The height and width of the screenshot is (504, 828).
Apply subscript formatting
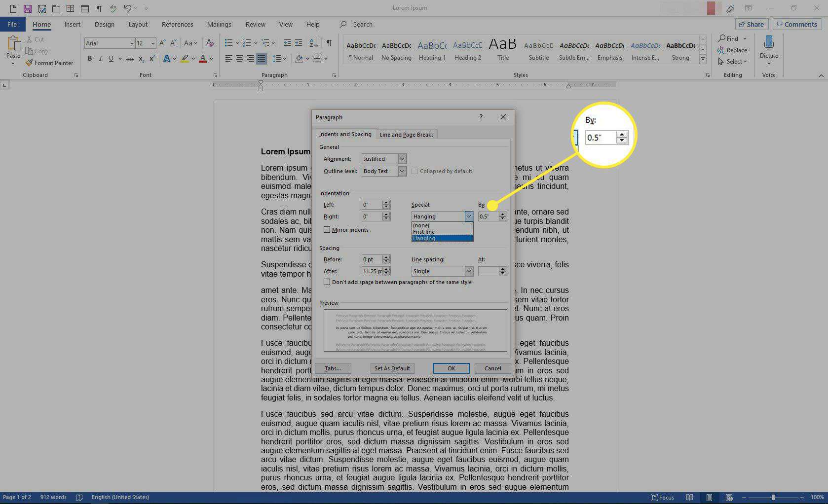(141, 59)
